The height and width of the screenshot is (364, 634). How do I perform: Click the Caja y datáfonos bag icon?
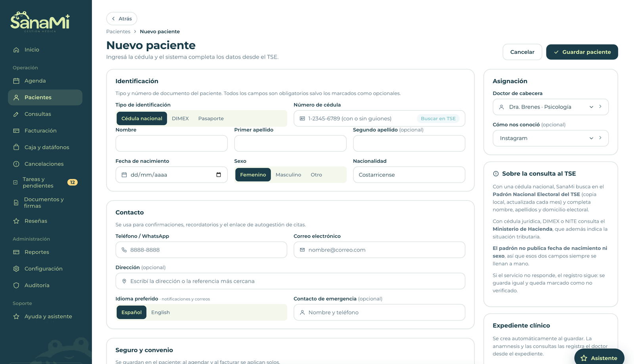[x=16, y=147]
